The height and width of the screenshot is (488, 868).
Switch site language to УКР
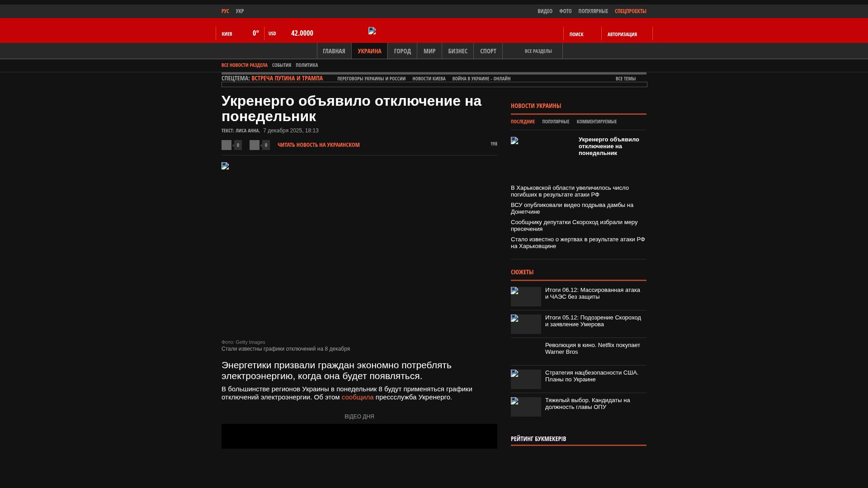240,11
